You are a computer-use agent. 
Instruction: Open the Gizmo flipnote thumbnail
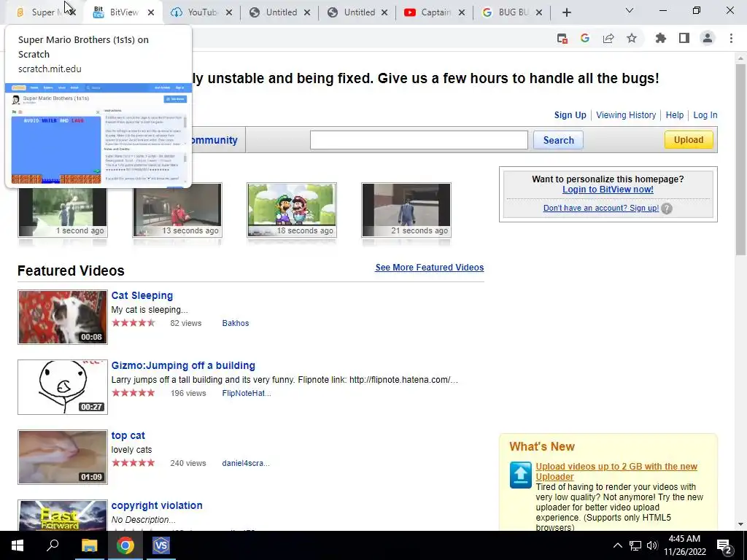[x=63, y=386]
